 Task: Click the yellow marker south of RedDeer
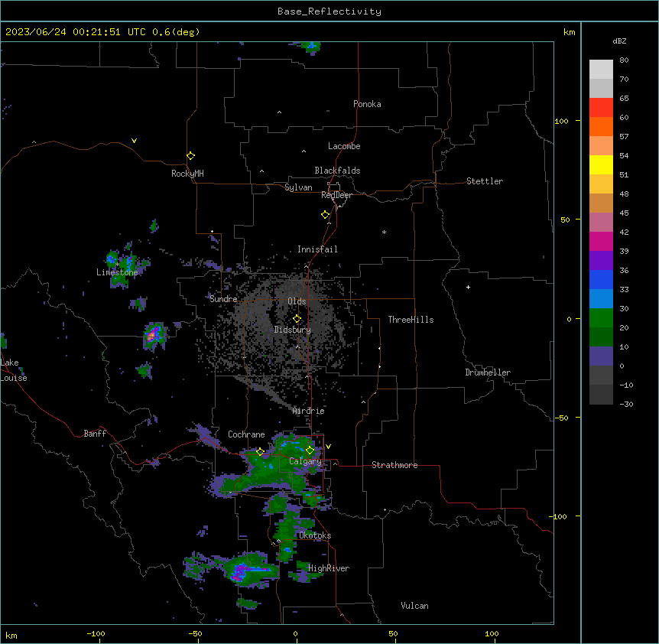(x=326, y=215)
